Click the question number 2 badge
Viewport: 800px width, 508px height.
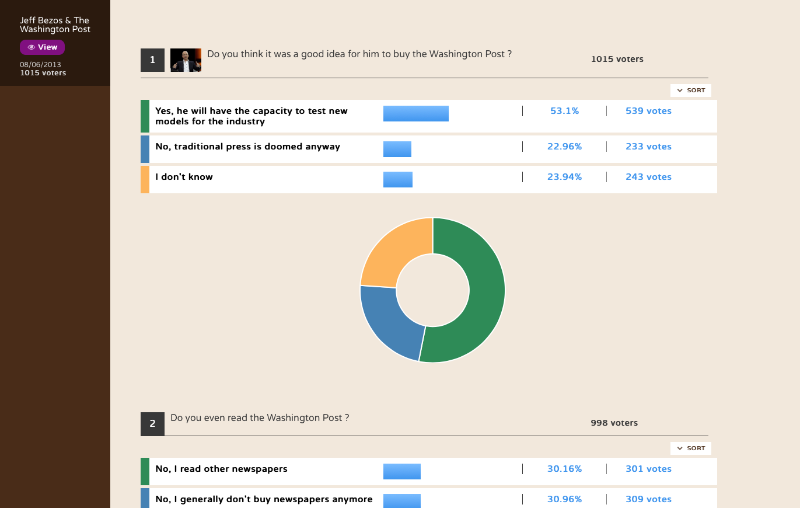point(153,424)
